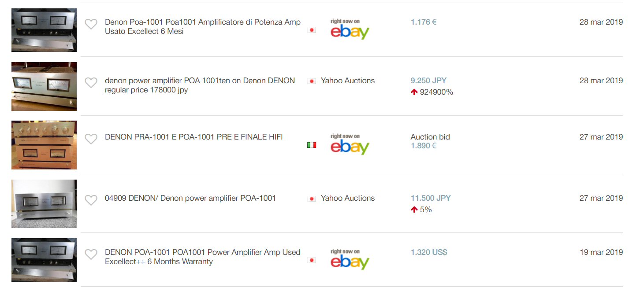
Task: Click the 9.250 JPY price
Action: [x=428, y=81]
